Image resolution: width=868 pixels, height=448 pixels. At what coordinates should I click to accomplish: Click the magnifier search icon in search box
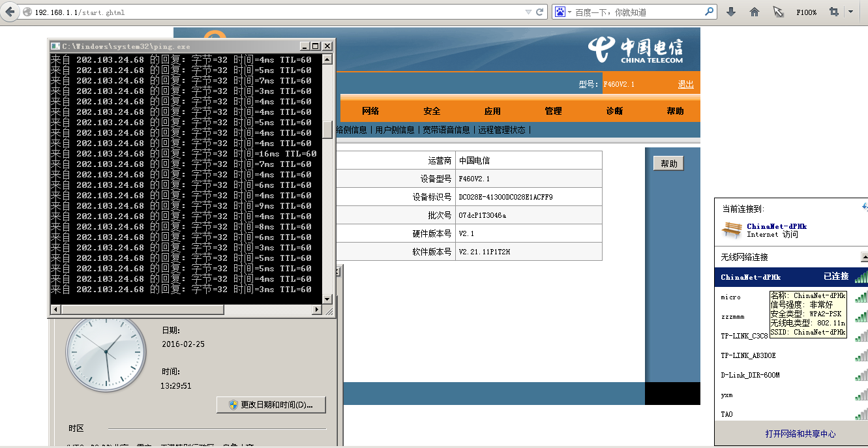710,12
